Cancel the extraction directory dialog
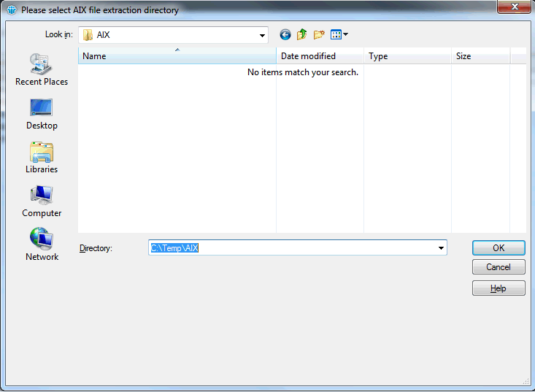Screen dimensions: 535x392 click(x=499, y=267)
